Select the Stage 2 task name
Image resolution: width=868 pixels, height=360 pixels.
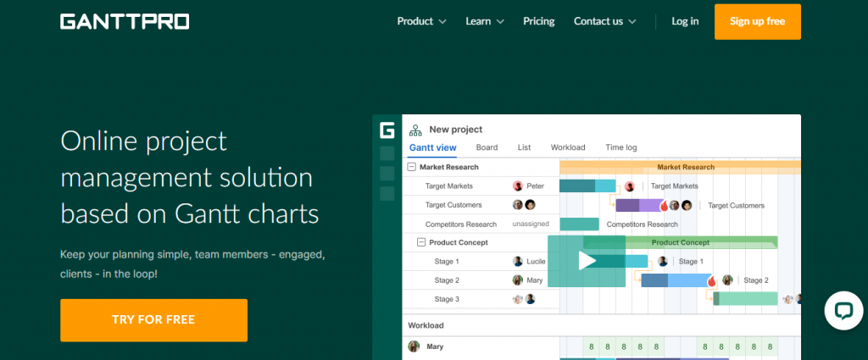[x=447, y=280]
